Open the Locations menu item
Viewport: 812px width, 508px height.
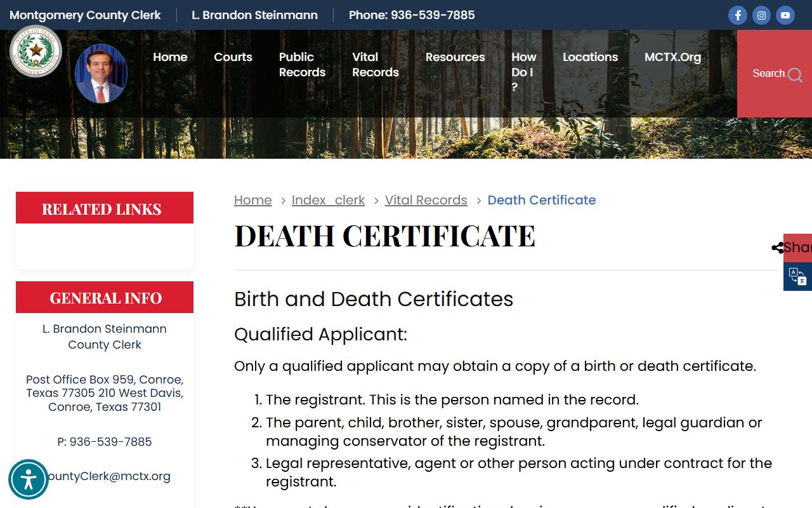tap(590, 57)
